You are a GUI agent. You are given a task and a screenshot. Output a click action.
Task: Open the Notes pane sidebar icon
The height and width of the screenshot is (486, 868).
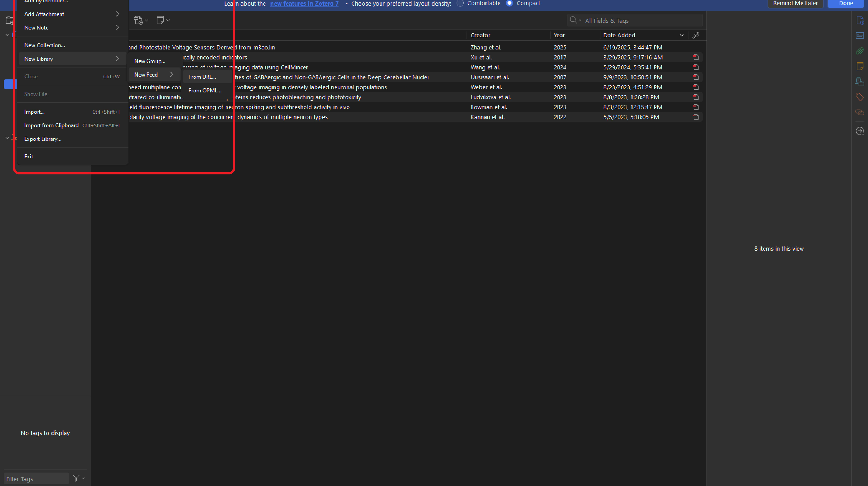[860, 66]
